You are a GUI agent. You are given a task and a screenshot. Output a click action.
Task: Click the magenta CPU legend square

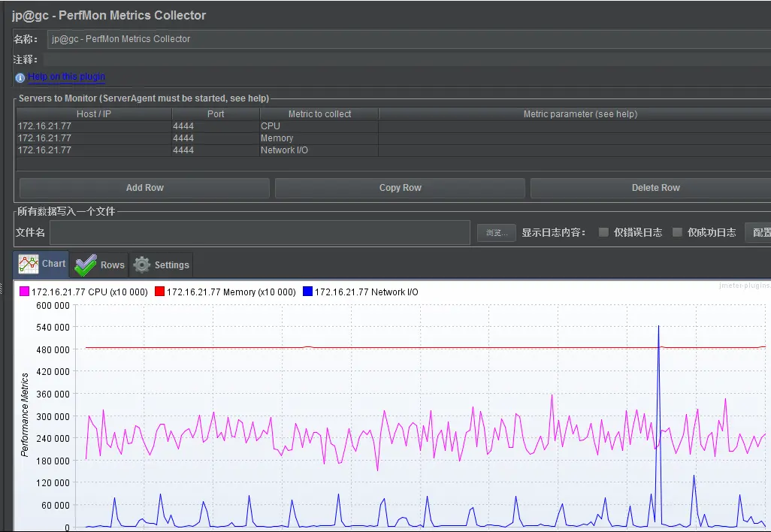[24, 292]
